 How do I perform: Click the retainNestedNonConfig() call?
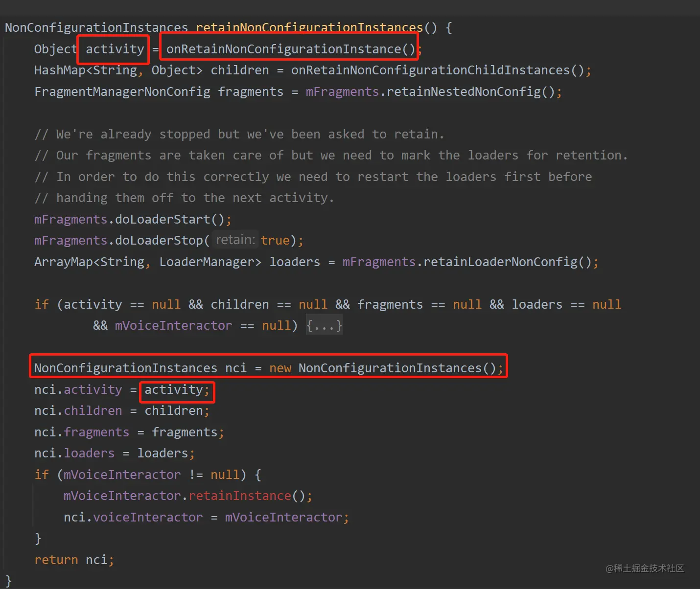tap(471, 91)
